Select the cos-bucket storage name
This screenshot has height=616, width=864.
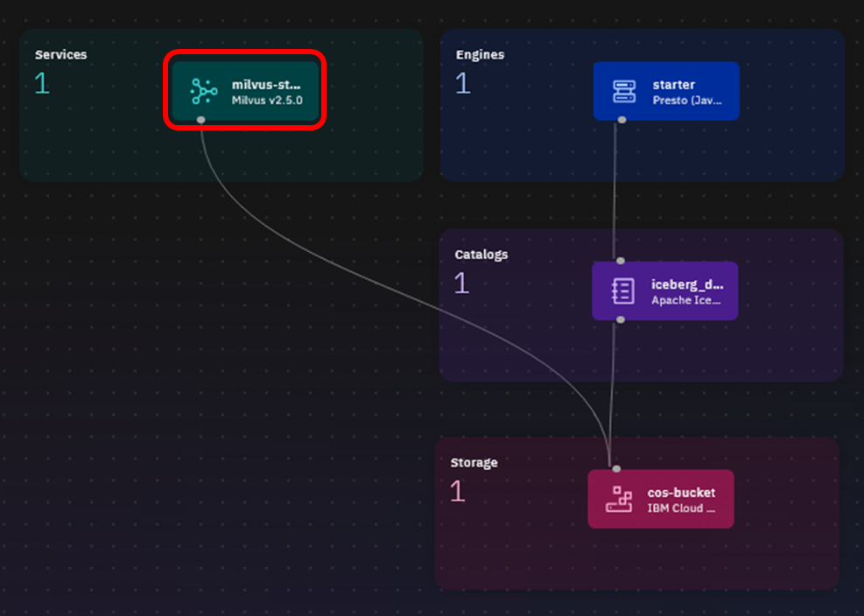[681, 493]
